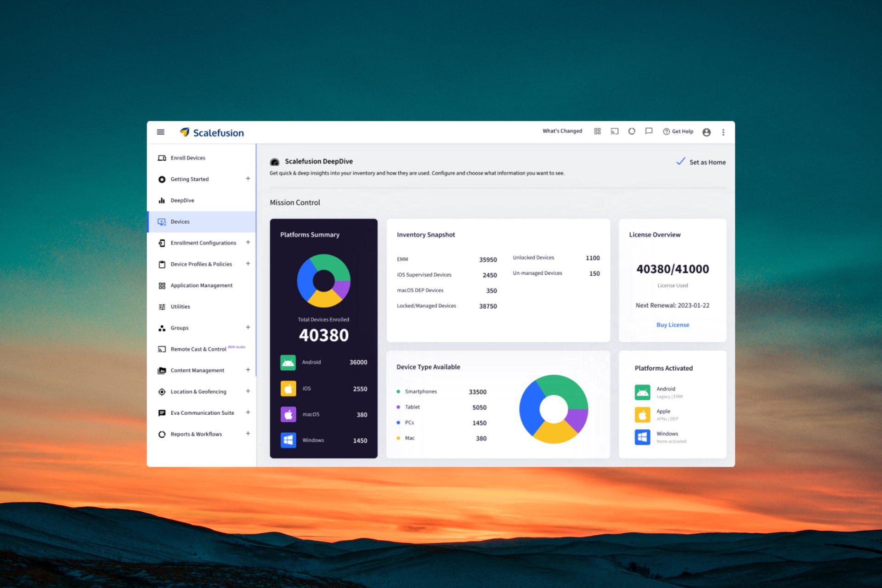Screen dimensions: 882x588
Task: Click the PCs legend dot
Action: coord(398,423)
